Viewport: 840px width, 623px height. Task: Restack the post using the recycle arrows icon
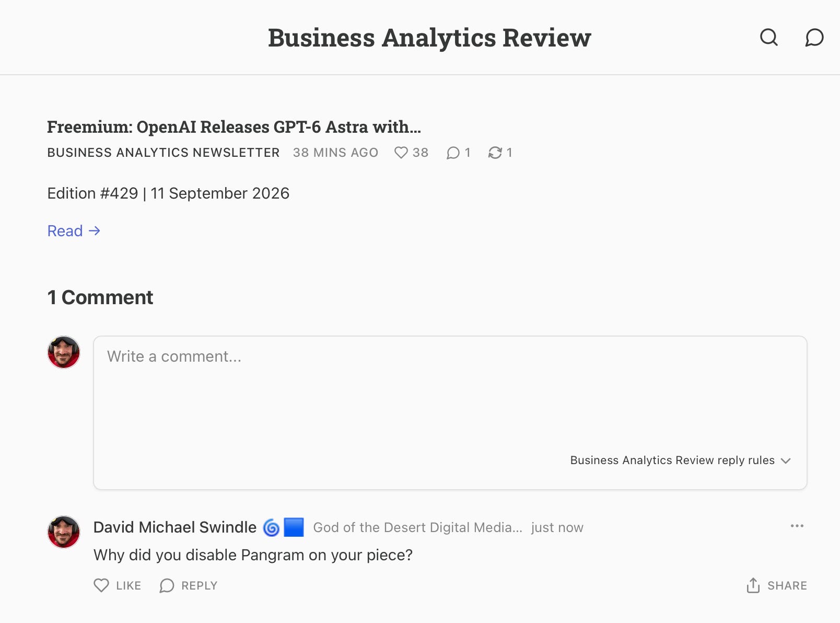pos(495,153)
